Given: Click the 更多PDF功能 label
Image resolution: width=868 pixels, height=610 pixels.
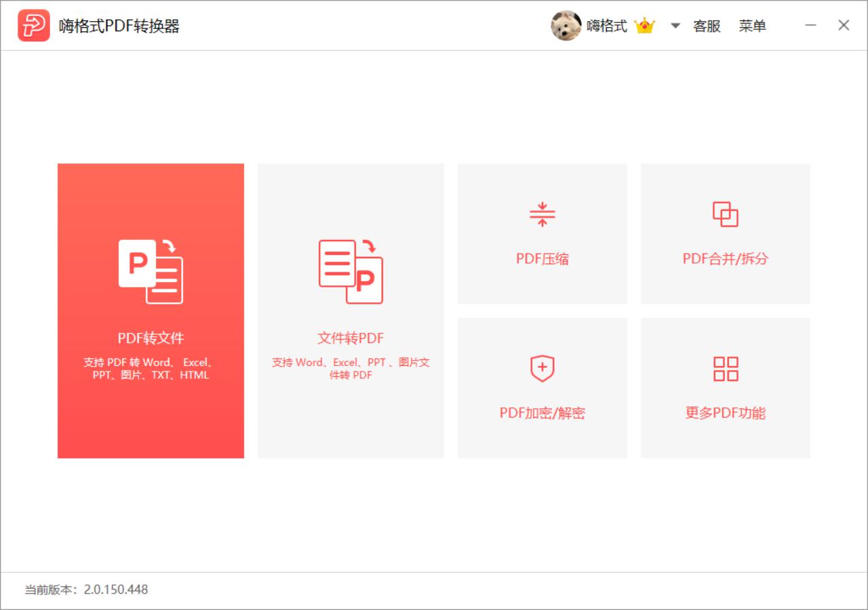Looking at the screenshot, I should tap(725, 413).
